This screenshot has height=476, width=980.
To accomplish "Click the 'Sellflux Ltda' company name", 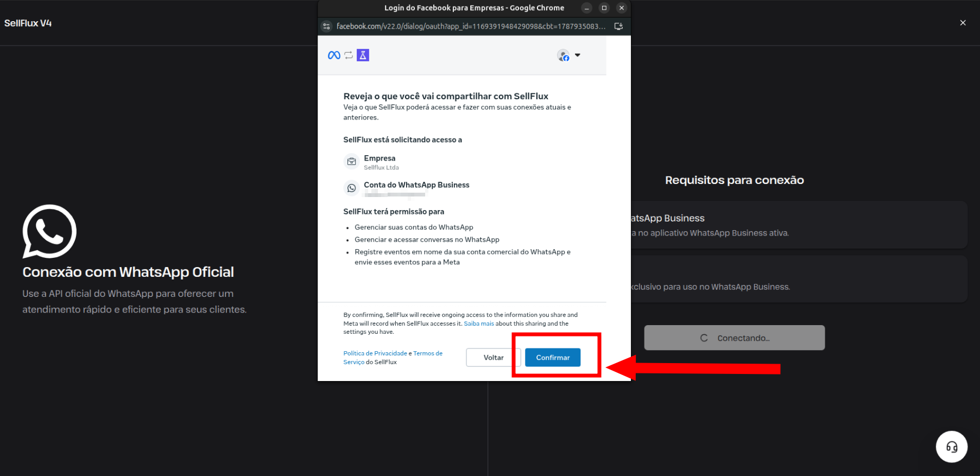I will [381, 168].
